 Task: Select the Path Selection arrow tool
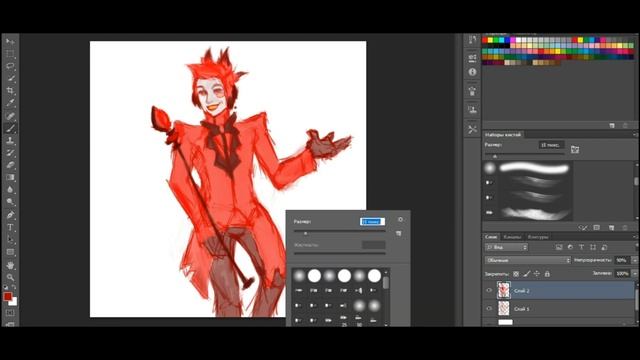10,240
